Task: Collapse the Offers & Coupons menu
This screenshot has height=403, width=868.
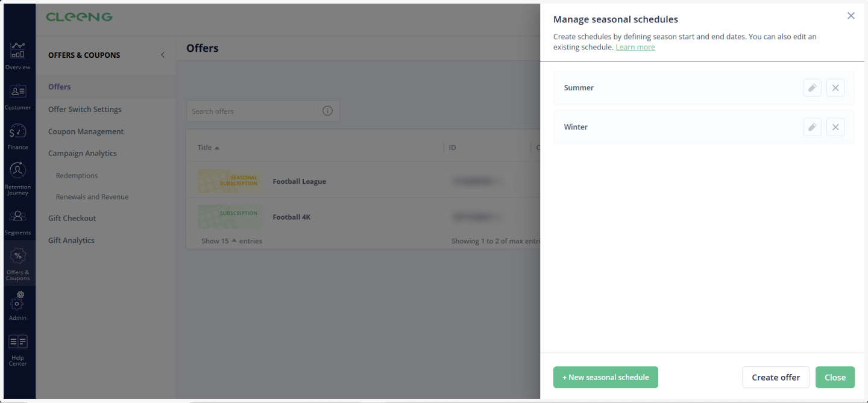Action: (163, 55)
